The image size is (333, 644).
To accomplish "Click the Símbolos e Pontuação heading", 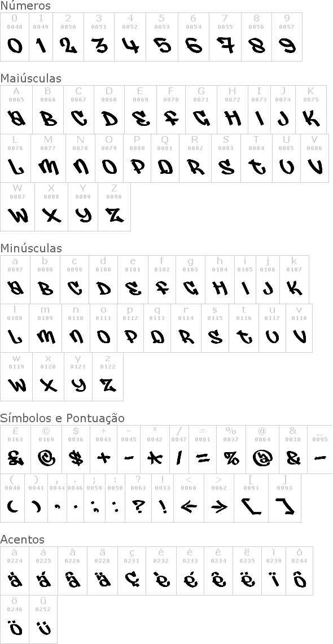I will [62, 418].
